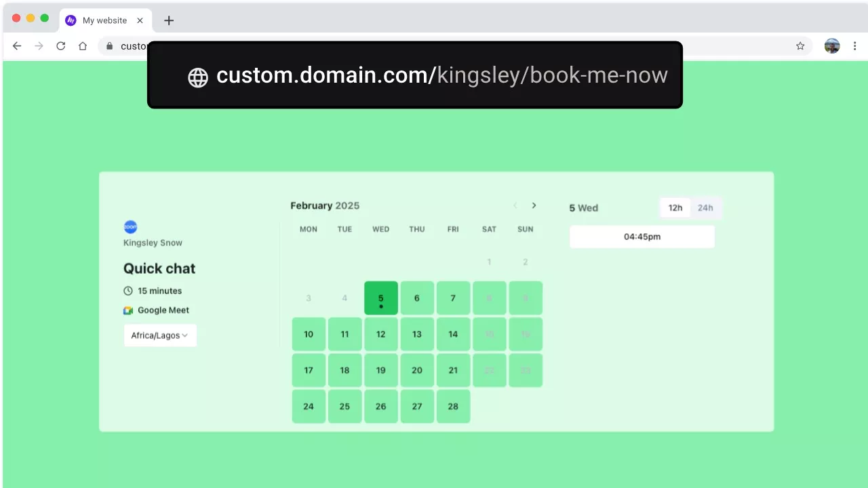Go to previous month with left chevron
This screenshot has height=488, width=868.
[515, 205]
